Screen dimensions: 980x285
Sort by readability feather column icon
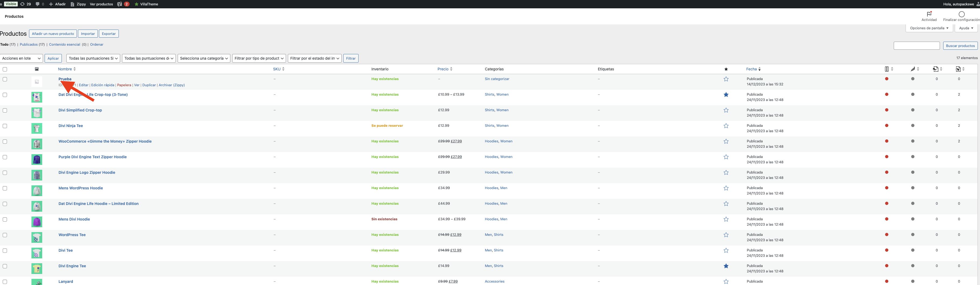(913, 69)
